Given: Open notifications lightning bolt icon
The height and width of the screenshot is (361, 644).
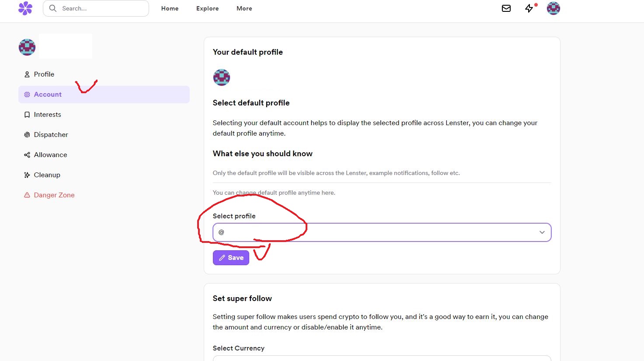Looking at the screenshot, I should 529,8.
